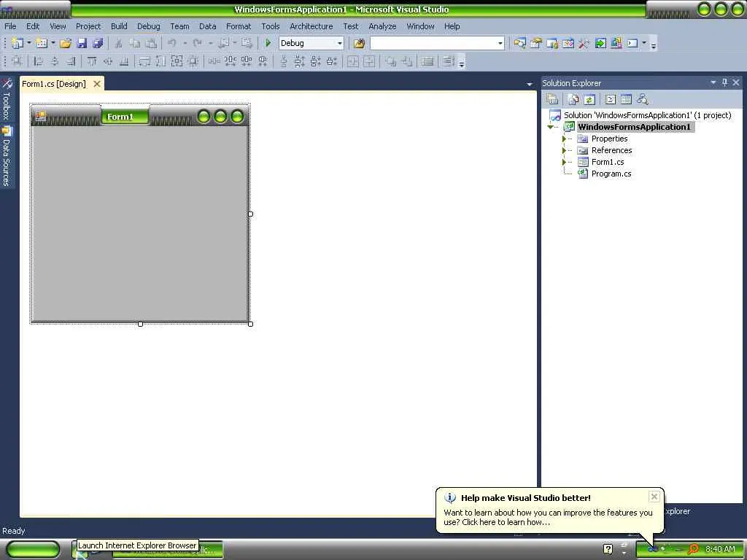Refresh the Solution Explorer tree
This screenshot has width=747, height=560.
coord(589,99)
